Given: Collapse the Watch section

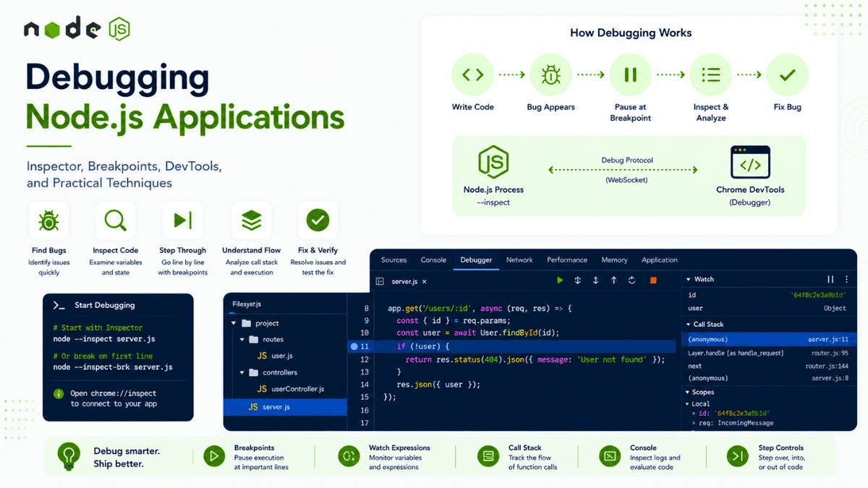Looking at the screenshot, I should pos(689,279).
